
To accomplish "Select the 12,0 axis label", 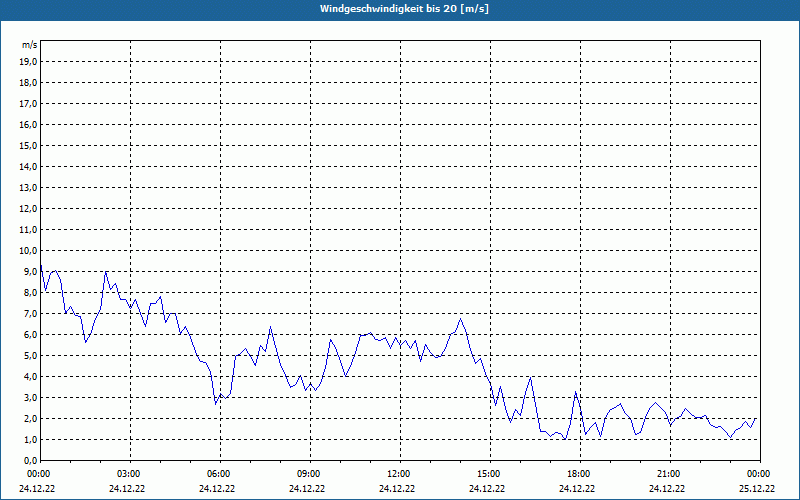I will point(28,209).
